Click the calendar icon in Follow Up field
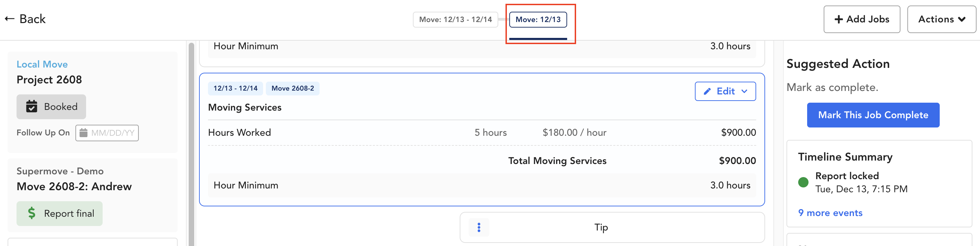The width and height of the screenshot is (980, 246). pos(83,133)
